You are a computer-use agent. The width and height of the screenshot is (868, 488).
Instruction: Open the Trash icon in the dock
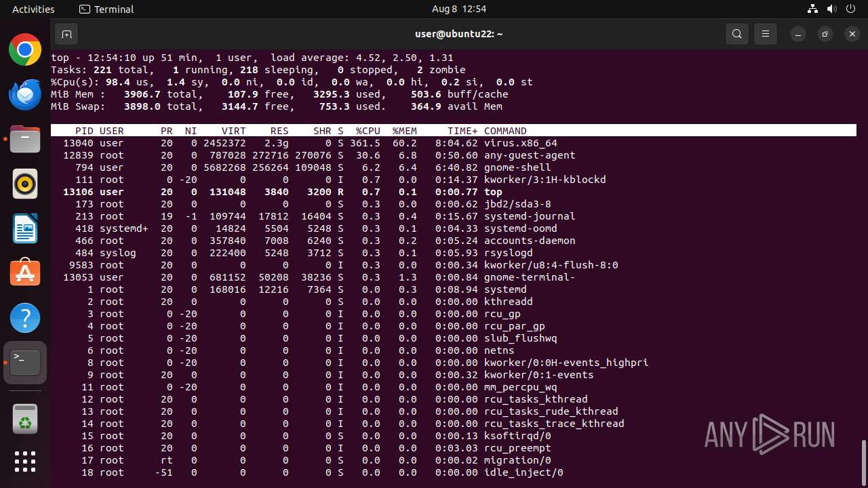point(25,419)
